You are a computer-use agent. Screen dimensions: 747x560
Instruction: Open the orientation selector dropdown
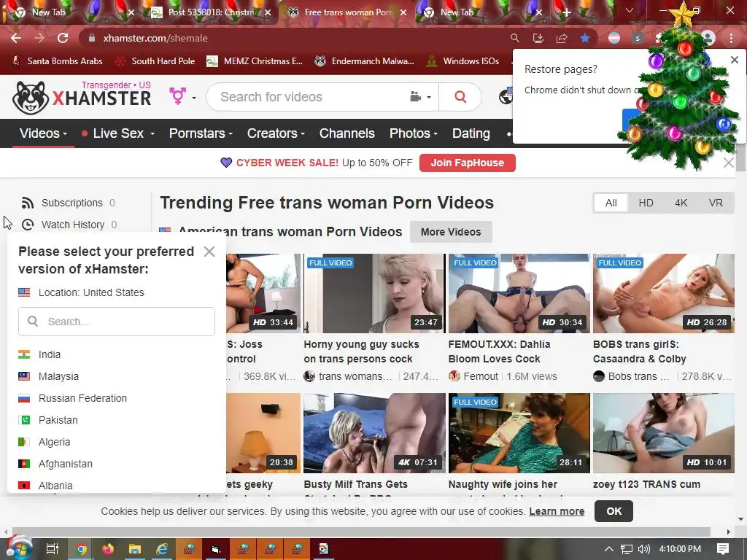pos(182,97)
